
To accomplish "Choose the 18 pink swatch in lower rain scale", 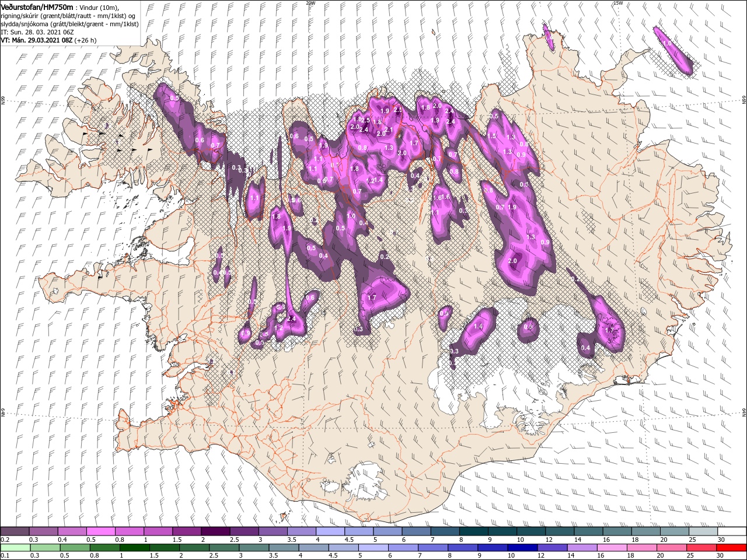I will [642, 548].
